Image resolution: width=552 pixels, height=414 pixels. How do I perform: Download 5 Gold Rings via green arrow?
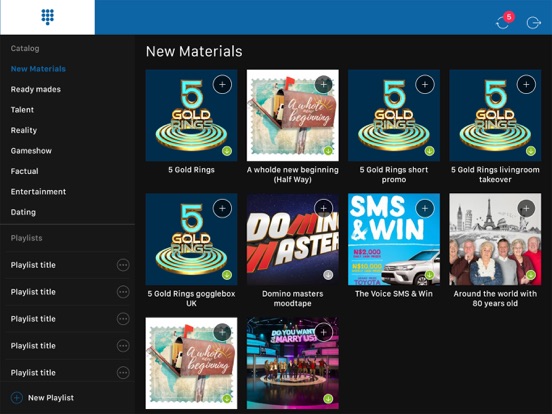227,151
